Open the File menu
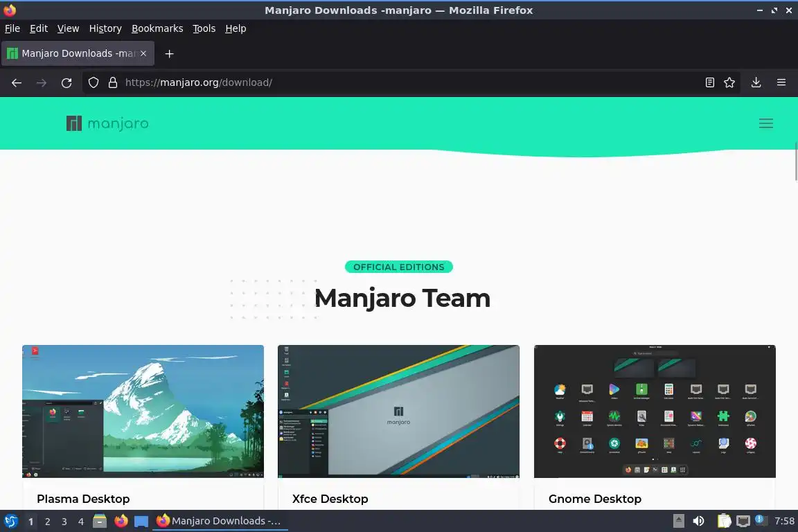The height and width of the screenshot is (532, 798). [12, 28]
